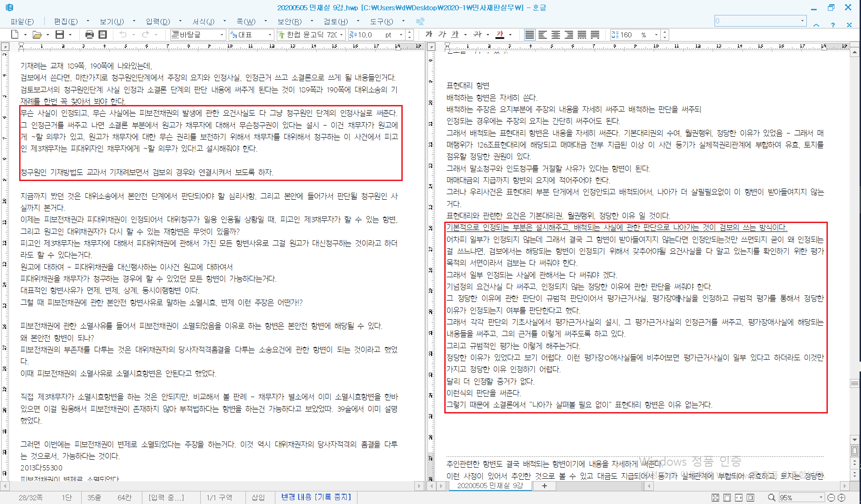Screen dimensions: 861x504
Task: Align the paragraph to the right
Action: coord(569,35)
